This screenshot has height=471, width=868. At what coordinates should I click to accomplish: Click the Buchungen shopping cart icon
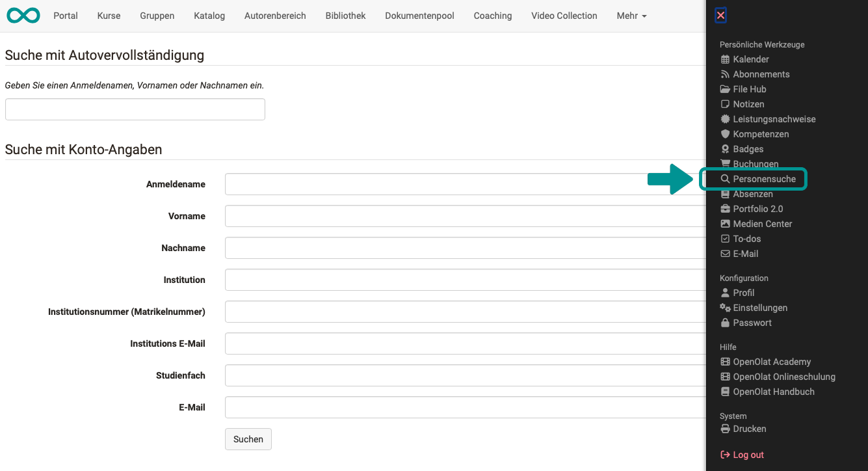(x=725, y=164)
